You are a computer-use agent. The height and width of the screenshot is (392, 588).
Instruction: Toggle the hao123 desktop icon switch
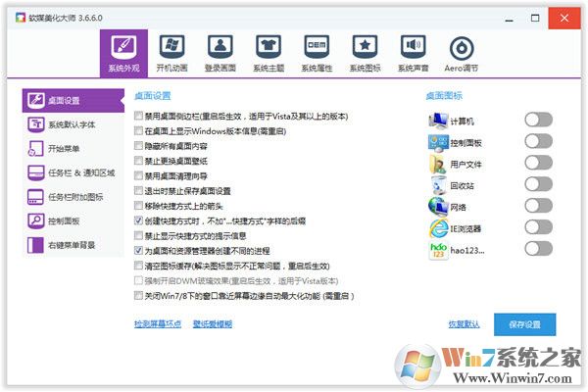tap(538, 248)
